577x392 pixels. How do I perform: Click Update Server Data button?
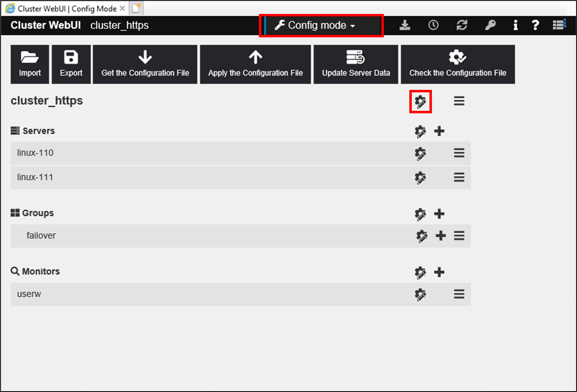[356, 64]
